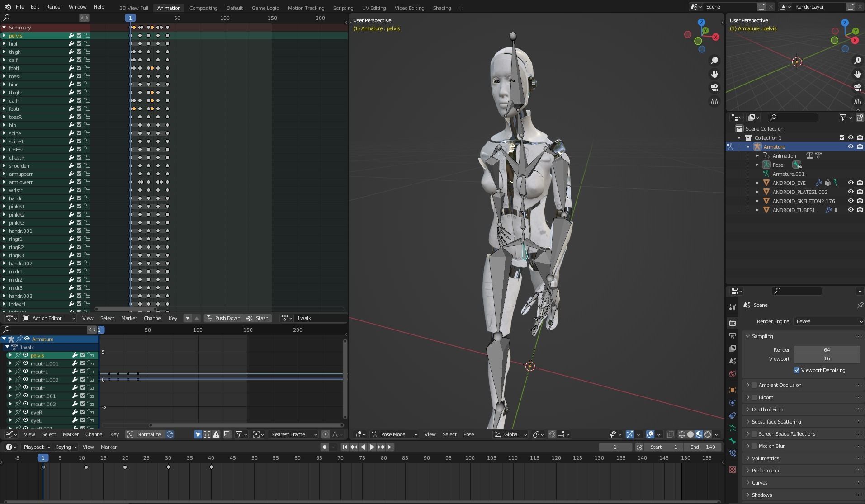This screenshot has height=504, width=865.
Task: Click the Push Down button
Action: tap(223, 318)
